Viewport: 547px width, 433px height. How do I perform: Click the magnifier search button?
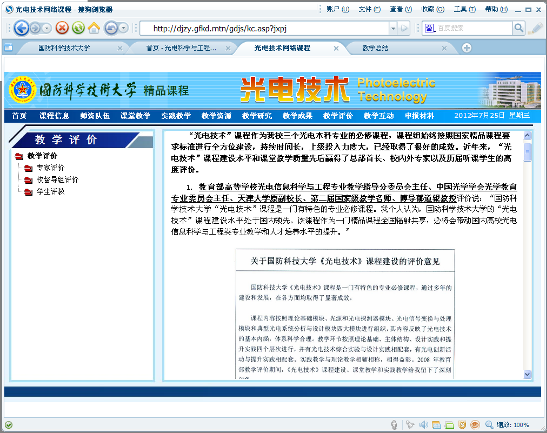519,28
